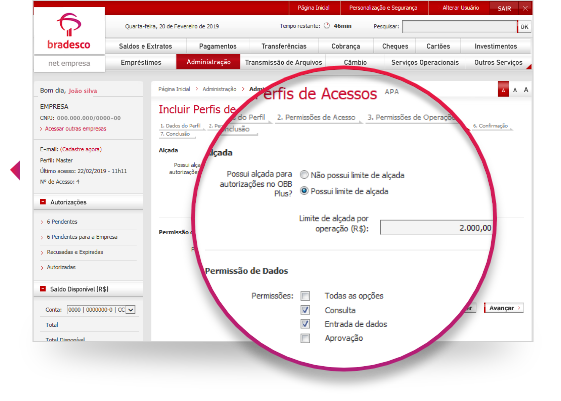
Task: Click Acessar outras empresas link
Action: pyautogui.click(x=75, y=128)
